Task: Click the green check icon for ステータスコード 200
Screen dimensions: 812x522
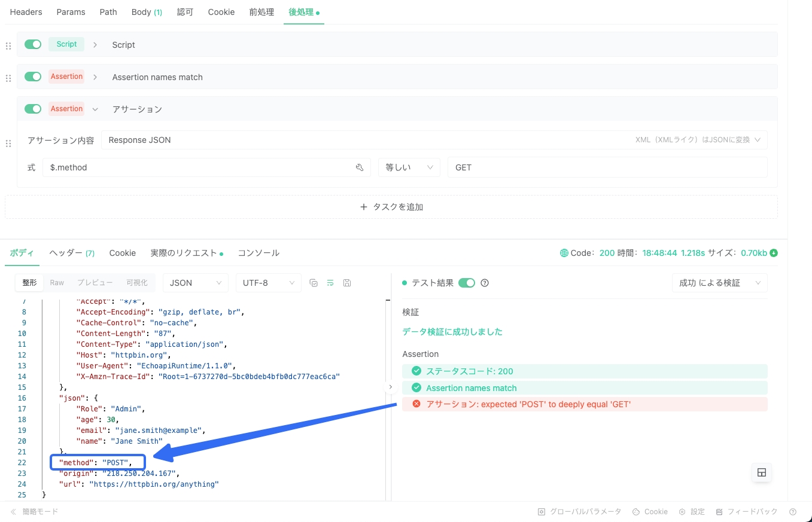Action: tap(416, 371)
